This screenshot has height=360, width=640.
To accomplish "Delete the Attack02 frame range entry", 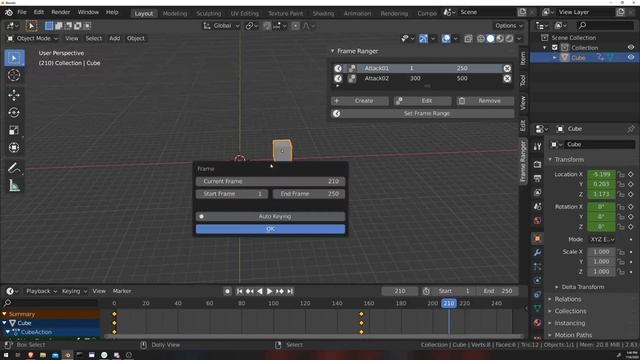I will point(507,78).
